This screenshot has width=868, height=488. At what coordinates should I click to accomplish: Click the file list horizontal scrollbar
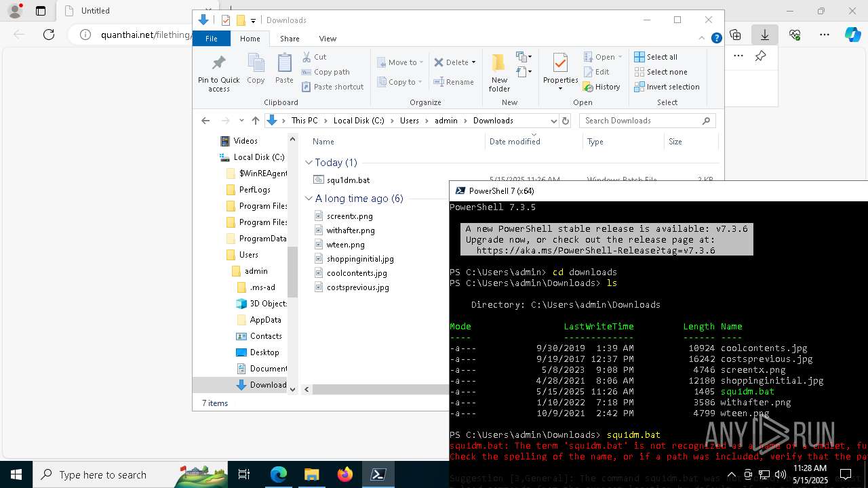[380, 389]
